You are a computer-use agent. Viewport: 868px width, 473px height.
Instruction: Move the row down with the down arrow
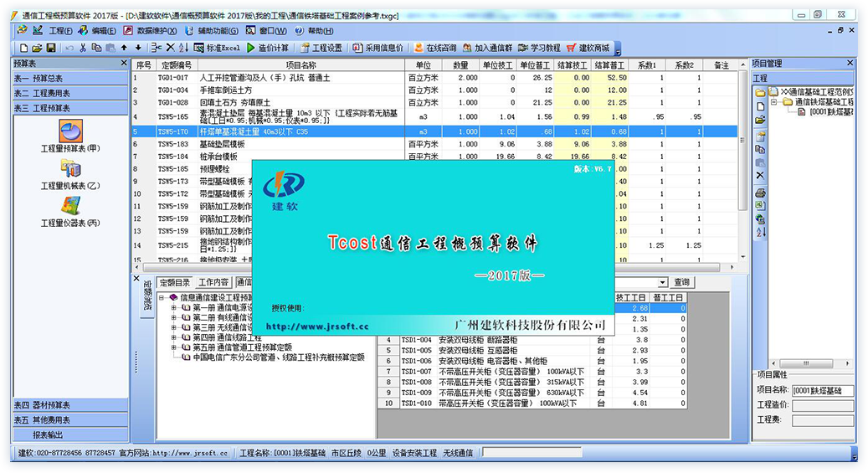click(x=138, y=49)
